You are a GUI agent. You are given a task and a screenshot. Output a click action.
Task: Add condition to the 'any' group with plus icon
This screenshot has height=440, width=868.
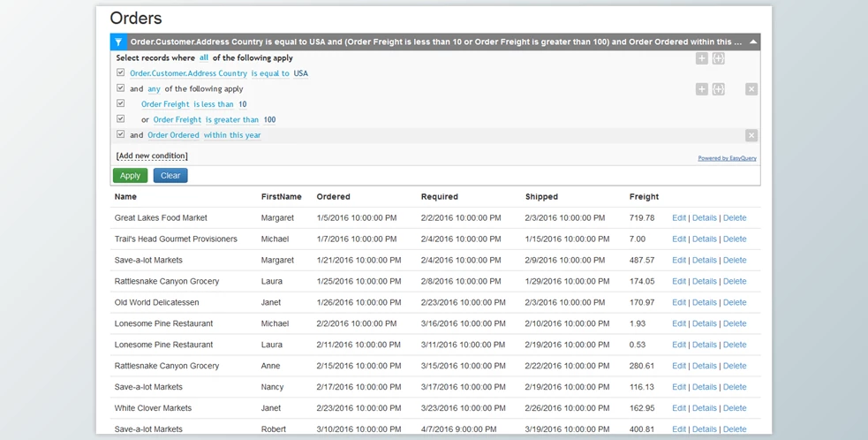coord(701,89)
